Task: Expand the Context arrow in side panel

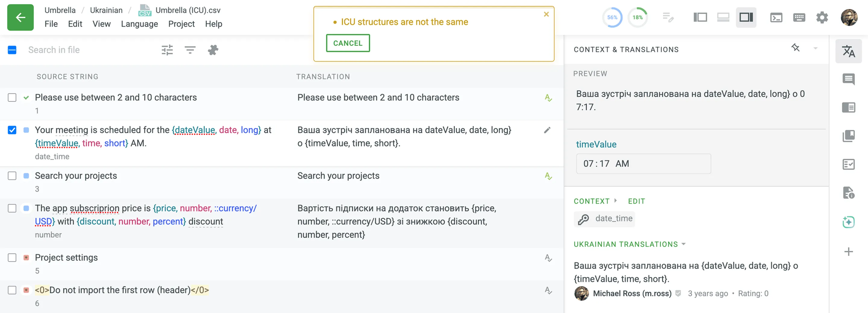Action: [616, 200]
